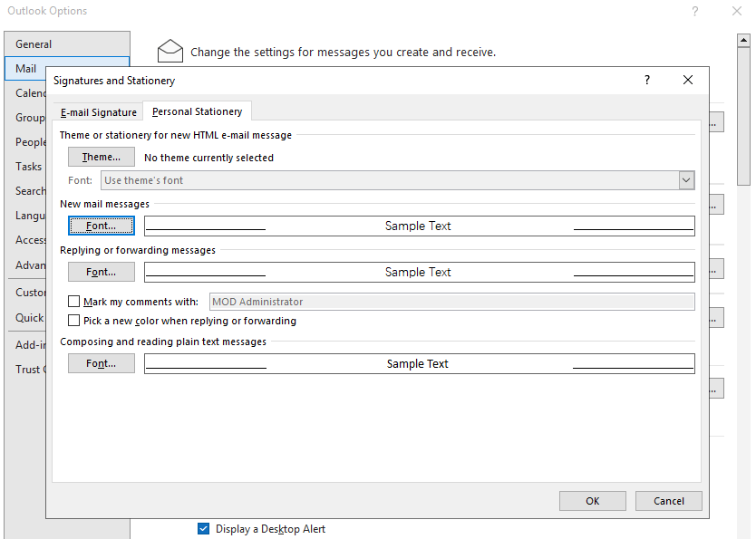
Task: Click the Use theme's font combo box
Action: point(397,180)
